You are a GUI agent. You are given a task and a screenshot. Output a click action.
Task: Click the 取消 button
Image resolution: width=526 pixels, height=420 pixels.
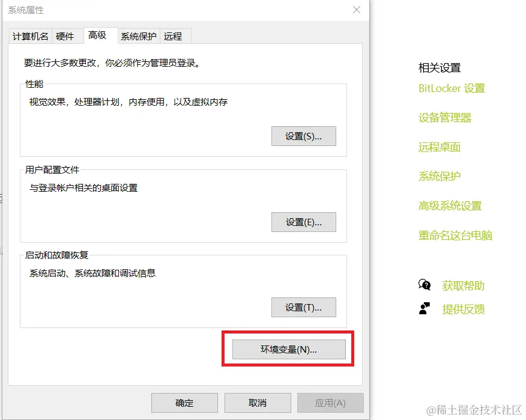pos(258,403)
